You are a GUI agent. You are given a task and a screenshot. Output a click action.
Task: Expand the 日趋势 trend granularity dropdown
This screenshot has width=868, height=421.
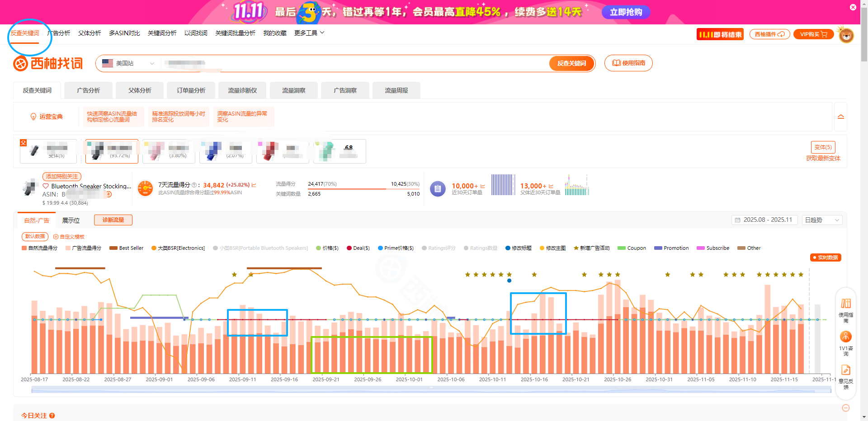(x=822, y=220)
